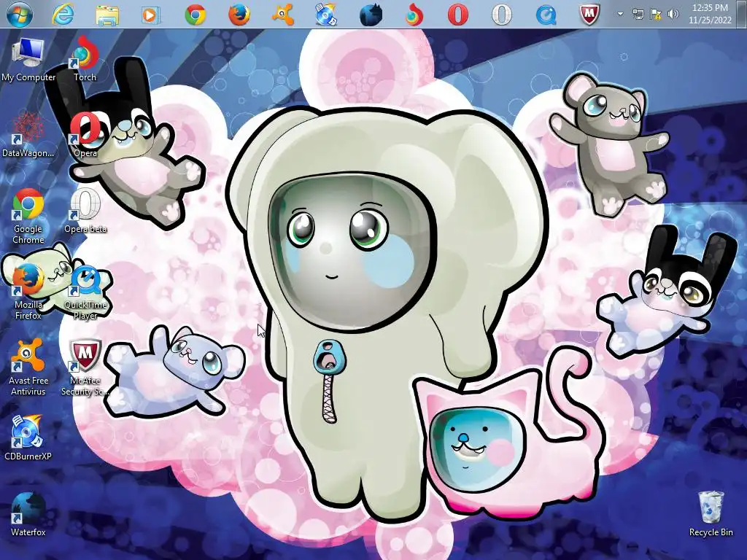Image resolution: width=747 pixels, height=560 pixels.
Task: Select the DataWagon desktop shortcut
Action: 28,135
